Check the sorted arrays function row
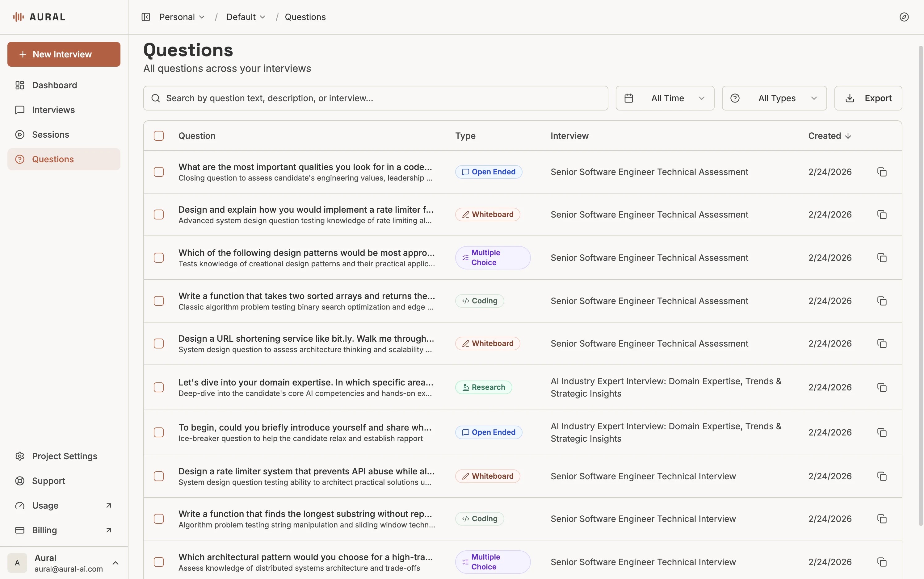 (x=159, y=301)
